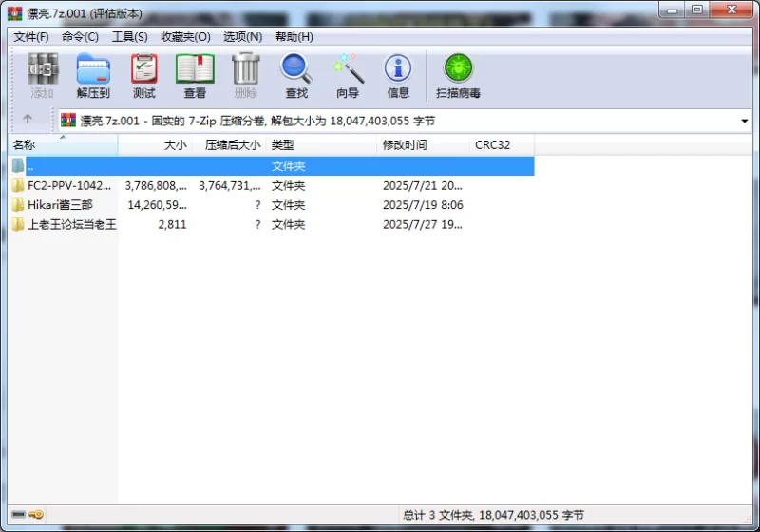Image resolution: width=760 pixels, height=532 pixels.
Task: Click date 2025/7/19 8:06
Action: (423, 205)
